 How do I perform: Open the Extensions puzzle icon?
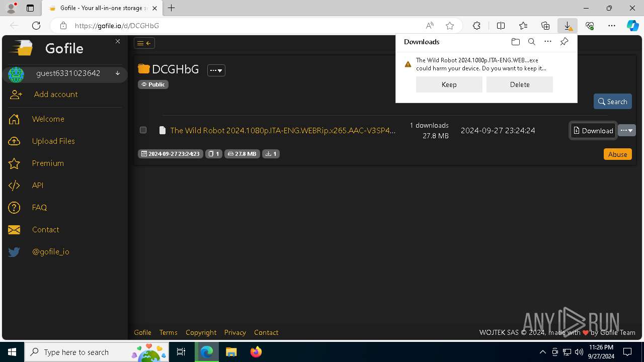click(476, 26)
